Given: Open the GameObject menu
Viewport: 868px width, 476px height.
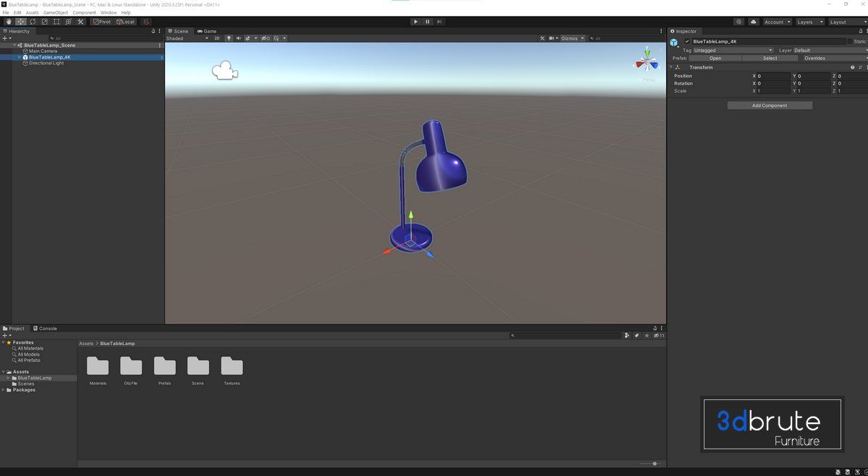Looking at the screenshot, I should point(56,12).
